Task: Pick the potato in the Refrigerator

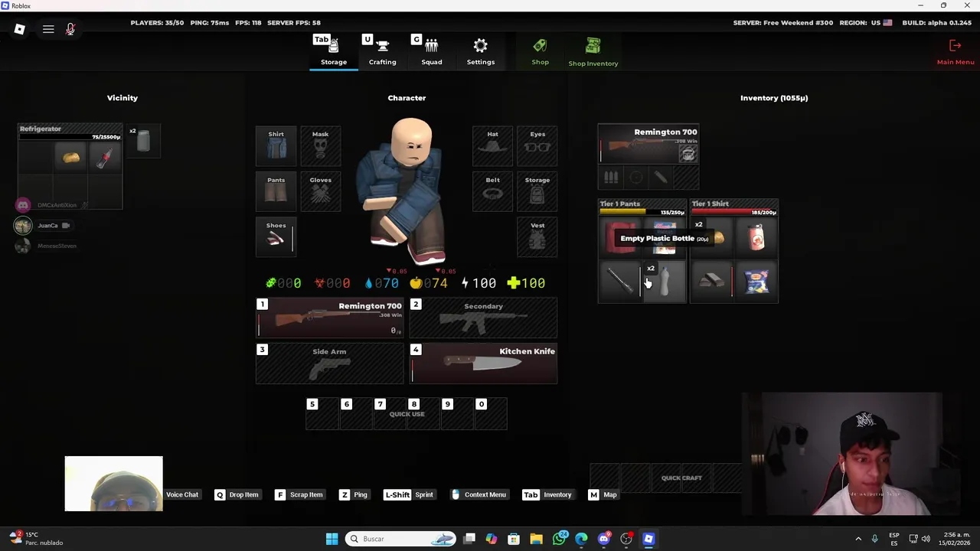Action: (71, 158)
